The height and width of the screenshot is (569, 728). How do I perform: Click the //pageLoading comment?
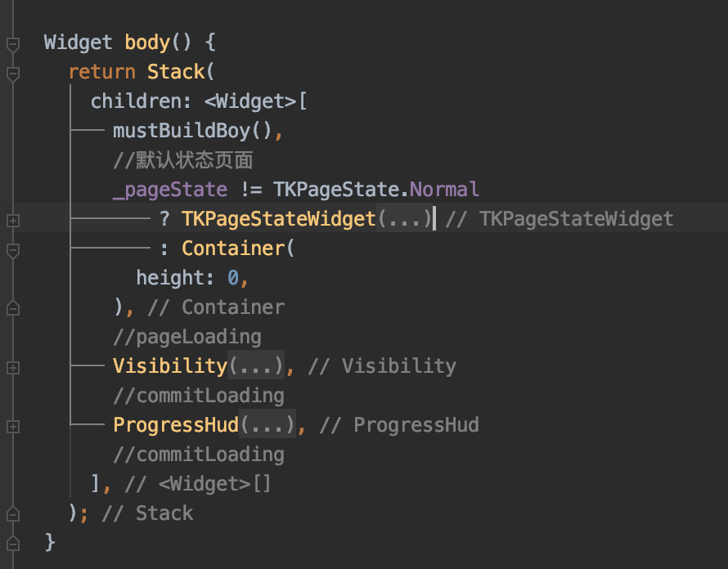click(186, 337)
